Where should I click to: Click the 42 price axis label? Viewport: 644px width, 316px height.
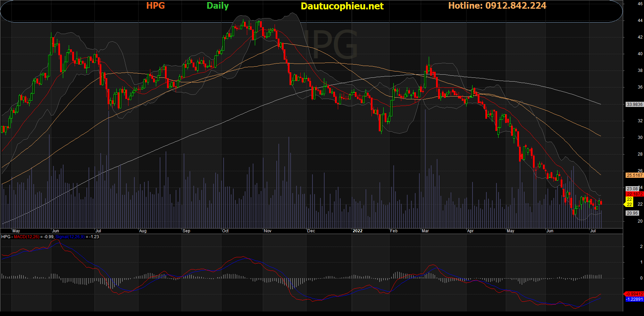point(640,37)
